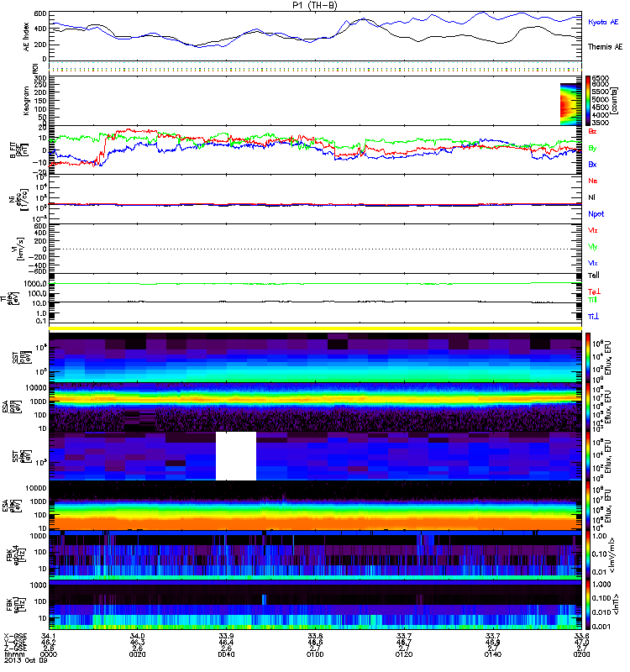Click the Themis AE legend label
630x672 pixels.
click(604, 50)
